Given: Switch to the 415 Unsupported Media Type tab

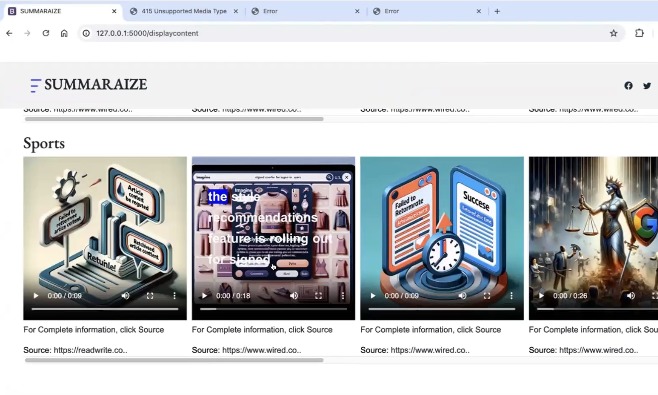Looking at the screenshot, I should 184,11.
